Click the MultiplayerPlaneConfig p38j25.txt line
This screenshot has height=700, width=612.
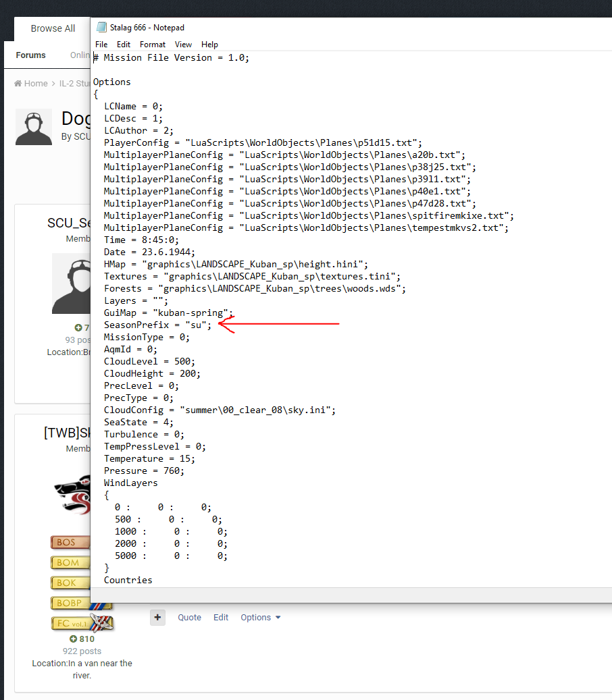(x=290, y=167)
